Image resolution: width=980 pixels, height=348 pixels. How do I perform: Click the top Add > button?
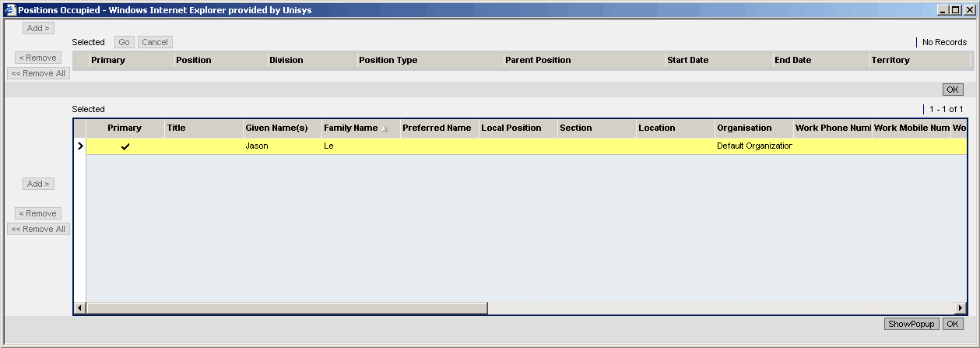click(x=38, y=28)
